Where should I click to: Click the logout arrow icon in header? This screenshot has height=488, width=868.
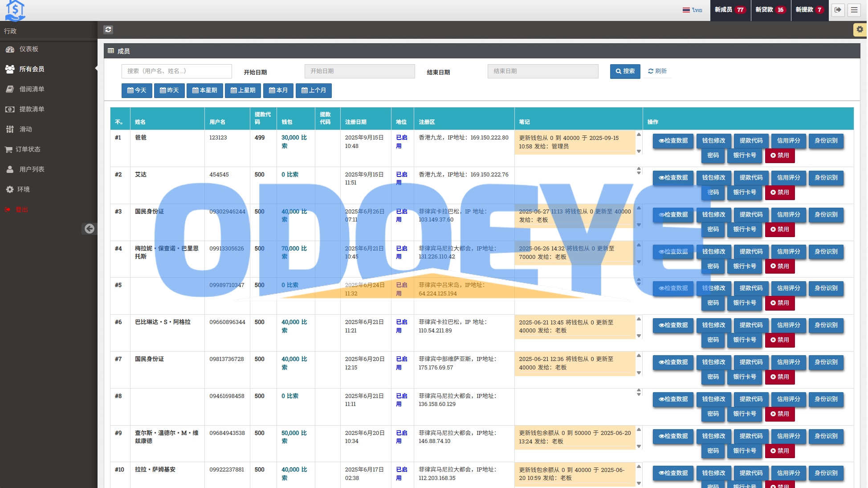coord(838,10)
